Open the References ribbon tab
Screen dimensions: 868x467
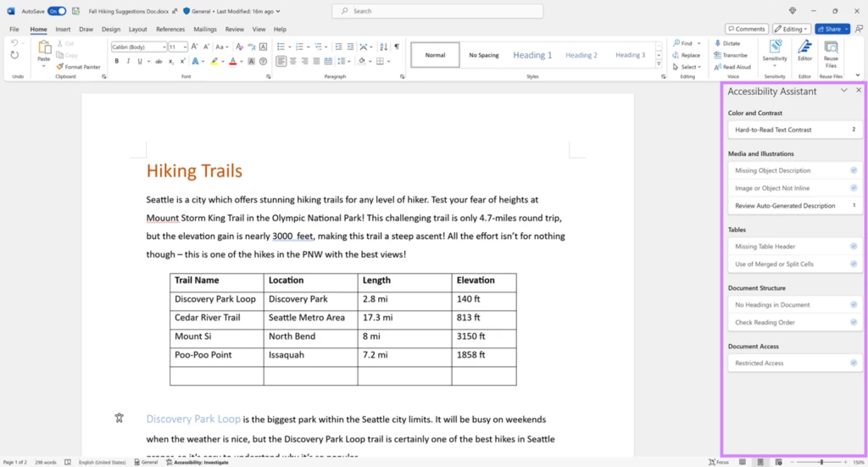[x=170, y=29]
